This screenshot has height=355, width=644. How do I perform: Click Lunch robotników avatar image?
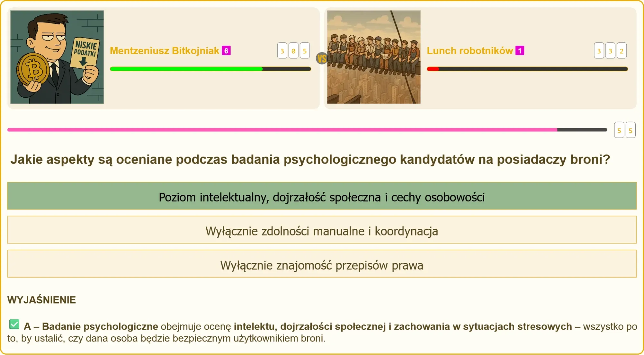point(374,57)
